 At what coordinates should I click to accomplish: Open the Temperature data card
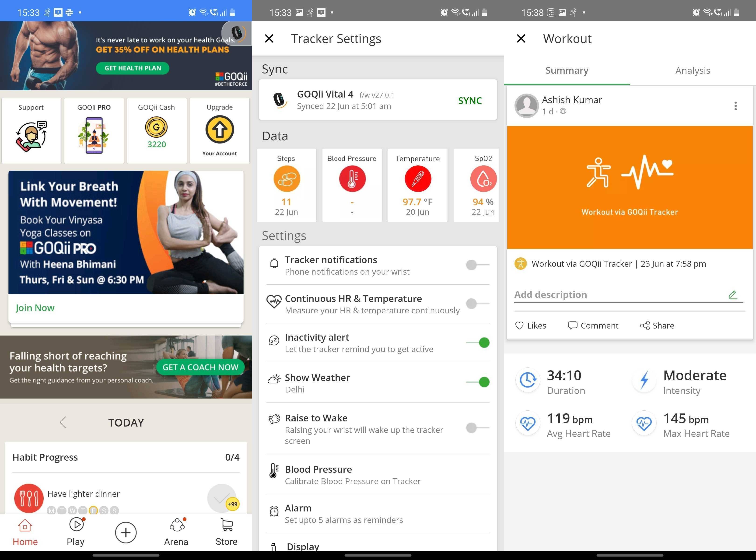tap(417, 185)
